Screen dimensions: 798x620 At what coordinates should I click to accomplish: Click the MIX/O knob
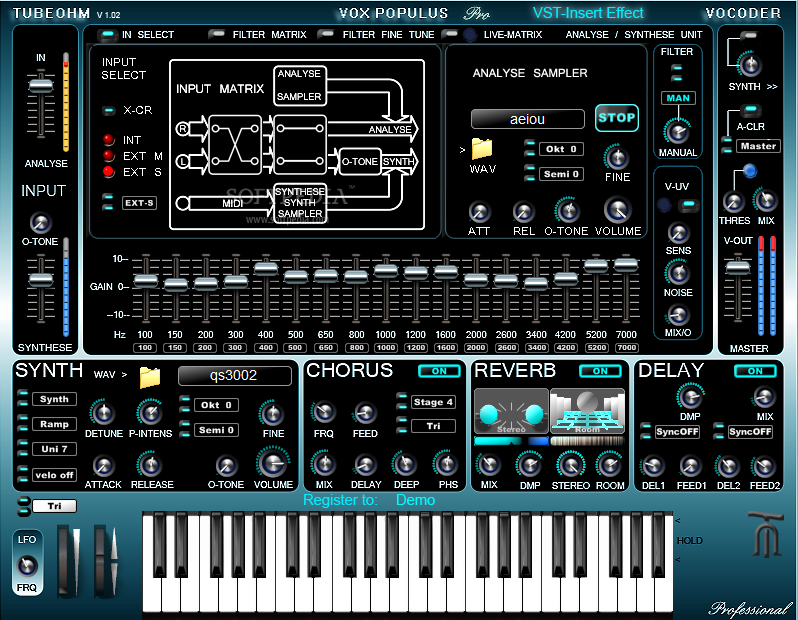click(678, 315)
